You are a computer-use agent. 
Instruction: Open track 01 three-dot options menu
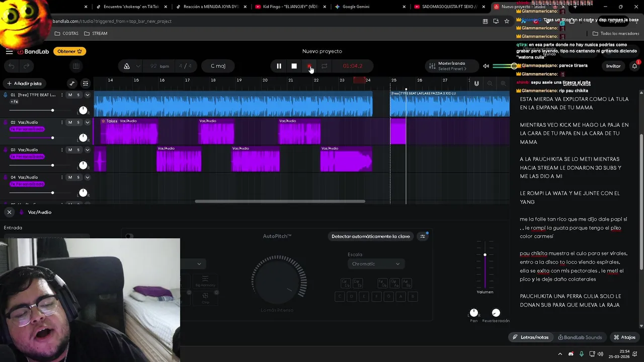(62, 95)
